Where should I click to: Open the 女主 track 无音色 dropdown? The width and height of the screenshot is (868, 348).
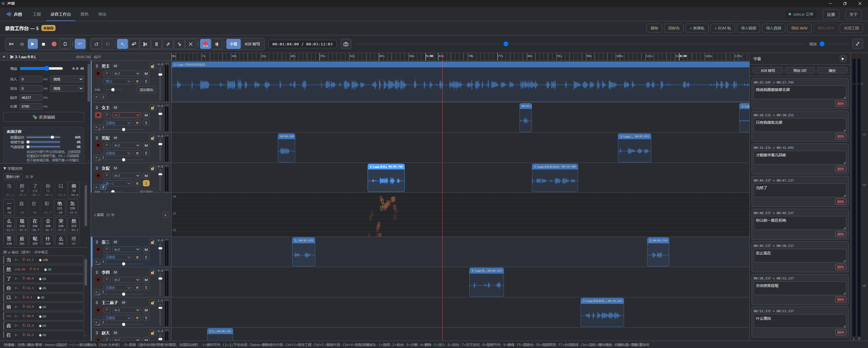click(118, 123)
